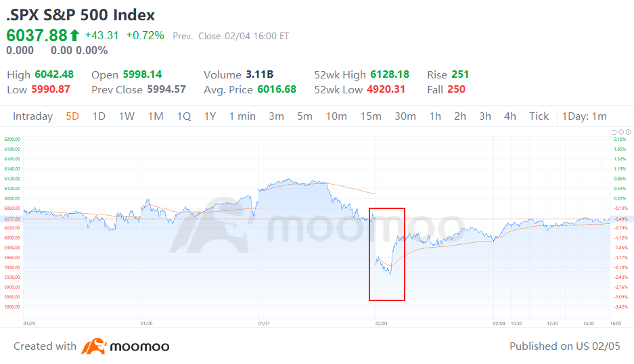The height and width of the screenshot is (364, 634).
Task: Click the 52wk High value 6128.18
Action: 390,74
